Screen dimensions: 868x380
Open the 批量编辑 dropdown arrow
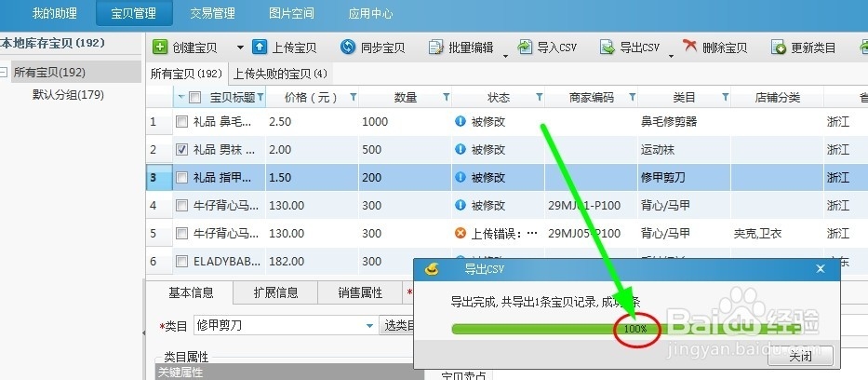[x=505, y=55]
